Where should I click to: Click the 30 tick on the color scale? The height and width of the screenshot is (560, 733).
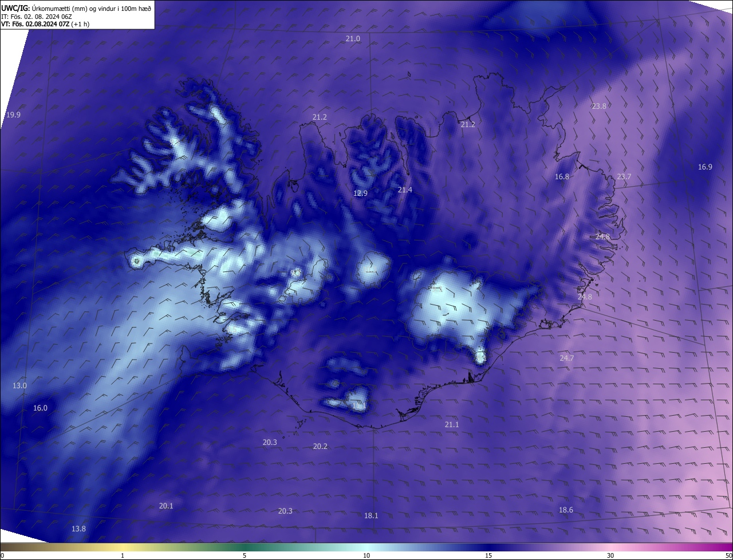pos(610,555)
